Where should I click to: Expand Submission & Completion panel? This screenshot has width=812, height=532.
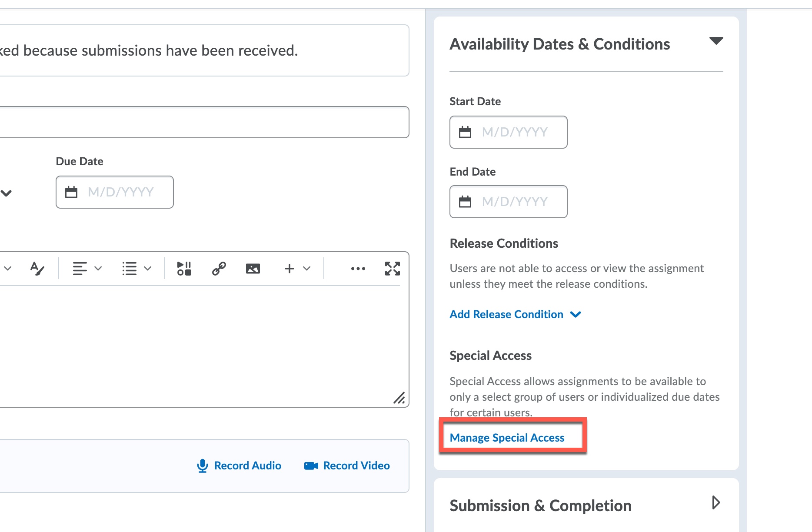click(716, 502)
